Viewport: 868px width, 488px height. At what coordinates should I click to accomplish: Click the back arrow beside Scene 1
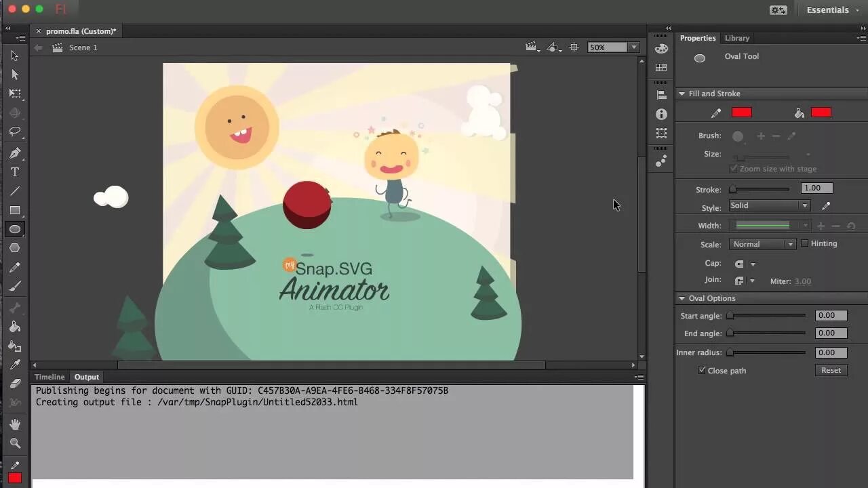(38, 47)
